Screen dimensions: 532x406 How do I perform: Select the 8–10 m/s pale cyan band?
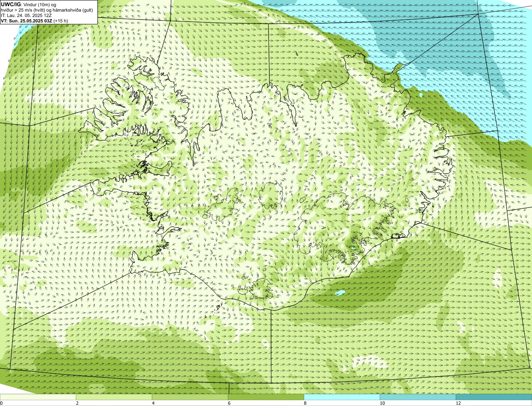[x=342, y=397]
